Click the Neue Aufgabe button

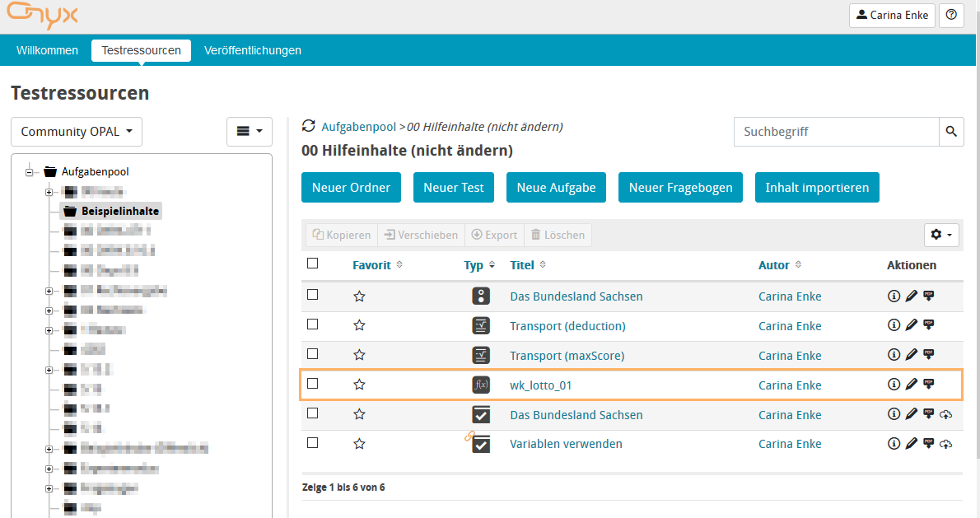(556, 188)
